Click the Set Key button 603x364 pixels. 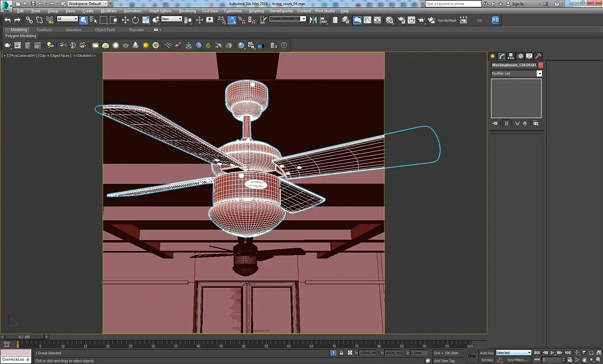(487, 360)
